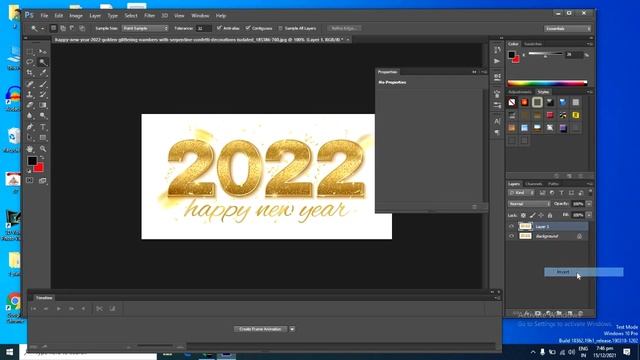The image size is (640, 360).
Task: Select the Path Selection tool
Action: [30, 138]
